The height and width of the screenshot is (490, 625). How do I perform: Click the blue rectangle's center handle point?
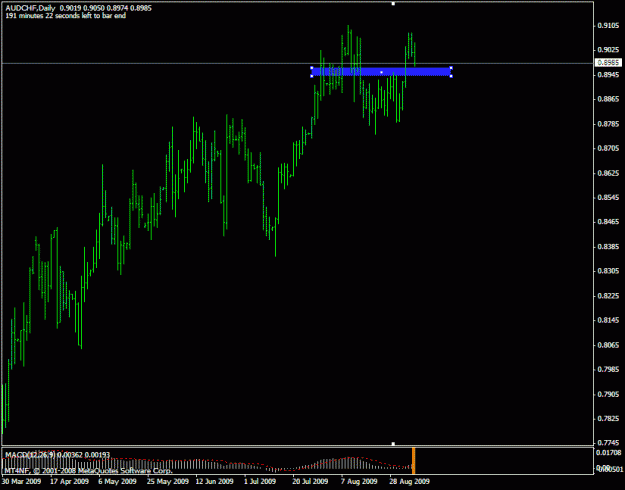[x=381, y=72]
